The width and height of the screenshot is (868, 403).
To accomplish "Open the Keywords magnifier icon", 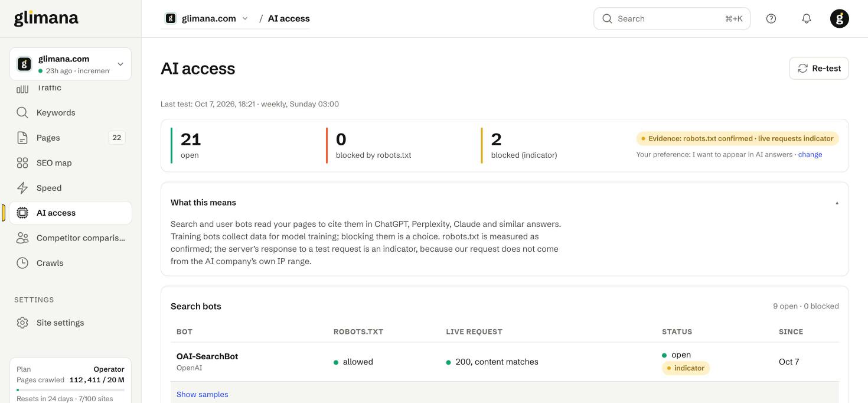I will coord(22,113).
